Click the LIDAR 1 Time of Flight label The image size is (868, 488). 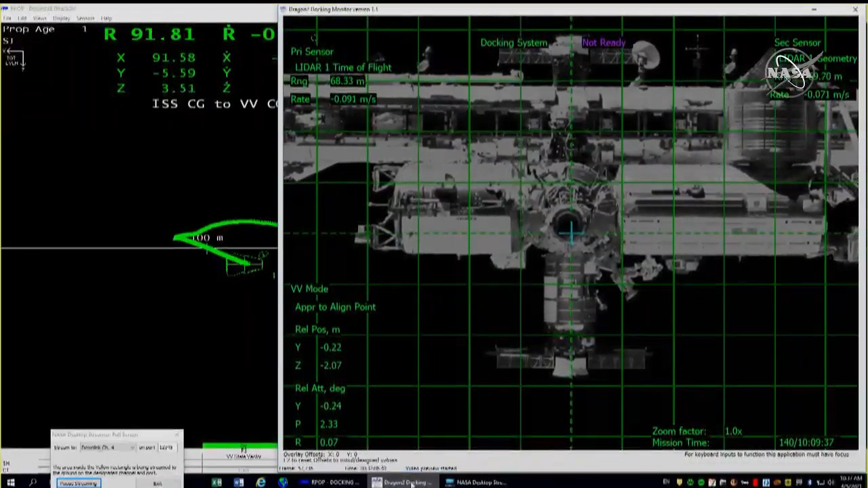[x=343, y=67]
